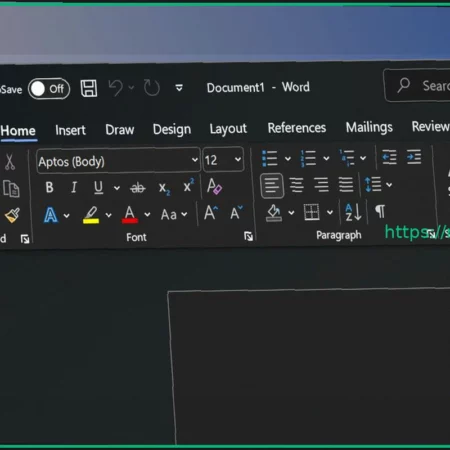Viewport: 450px width, 450px height.
Task: Click the Text Effects blue A icon
Action: tap(51, 215)
